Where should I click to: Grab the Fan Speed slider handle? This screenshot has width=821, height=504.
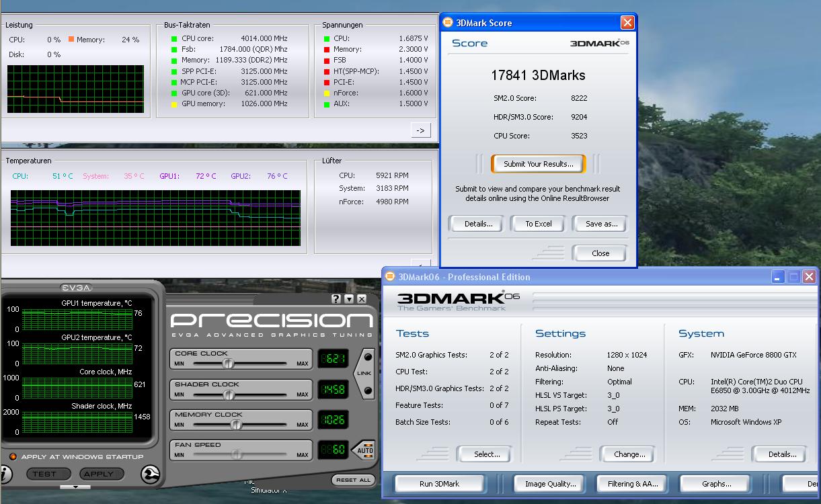237,455
